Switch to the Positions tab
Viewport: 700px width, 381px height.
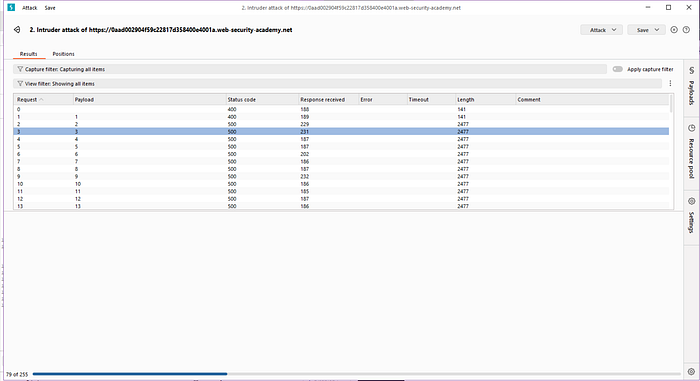[x=63, y=54]
